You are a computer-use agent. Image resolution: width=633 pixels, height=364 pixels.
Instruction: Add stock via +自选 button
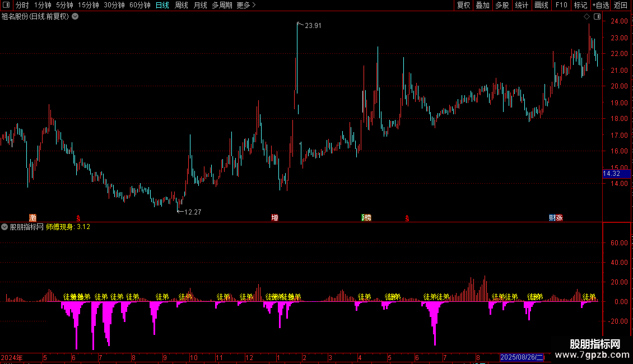[x=601, y=5]
